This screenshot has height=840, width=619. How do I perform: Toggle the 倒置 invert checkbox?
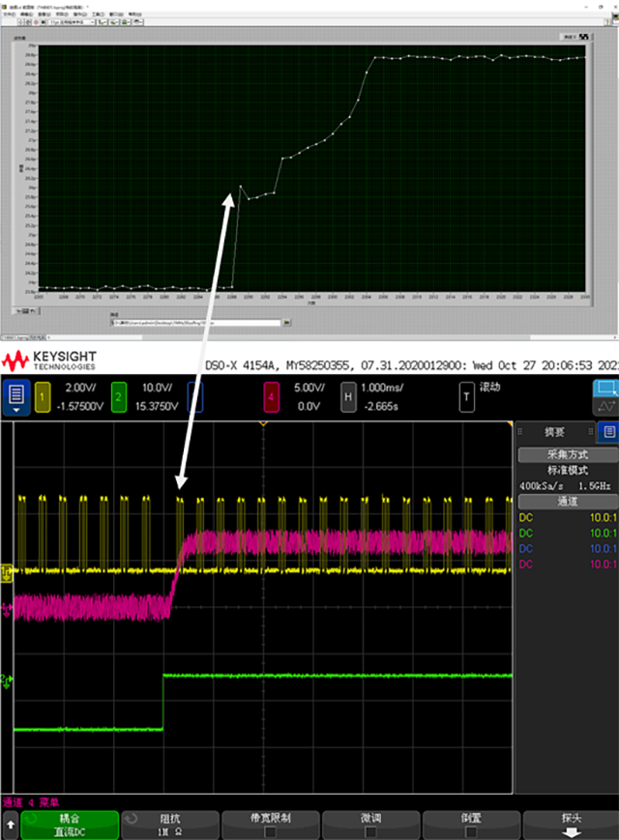coord(471,830)
